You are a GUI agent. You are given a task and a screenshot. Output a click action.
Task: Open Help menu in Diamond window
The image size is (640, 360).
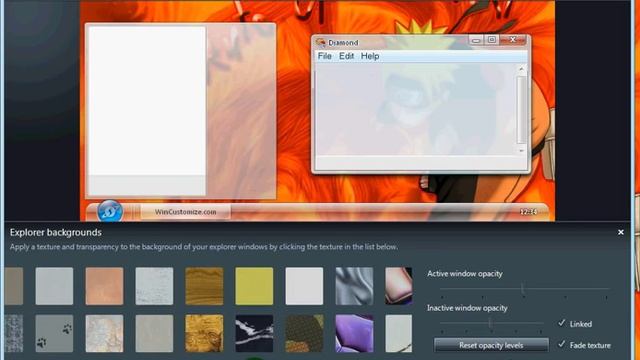[x=370, y=56]
